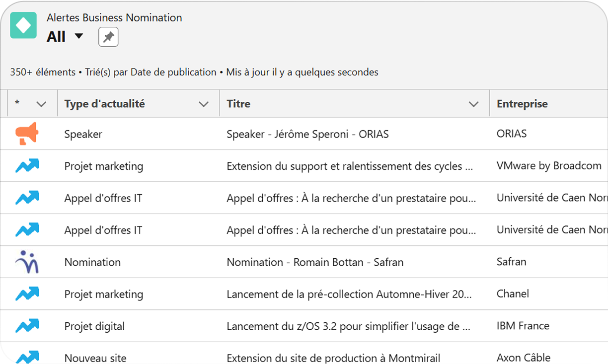
Task: Open the All list view dropdown
Action: tap(78, 36)
